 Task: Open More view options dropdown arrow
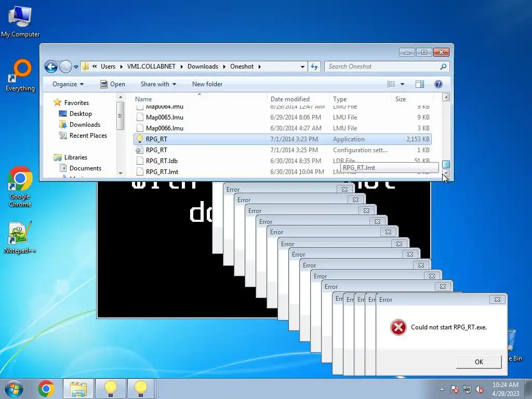pos(403,84)
